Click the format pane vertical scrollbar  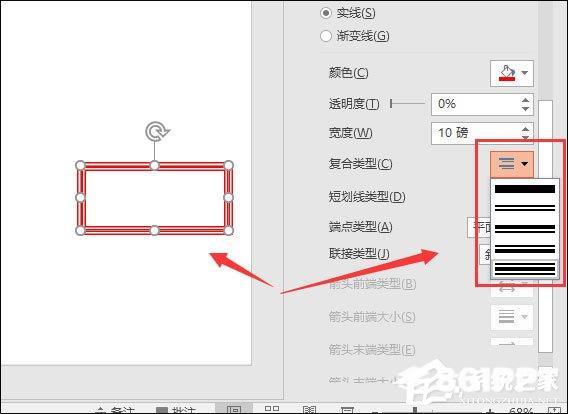click(545, 226)
